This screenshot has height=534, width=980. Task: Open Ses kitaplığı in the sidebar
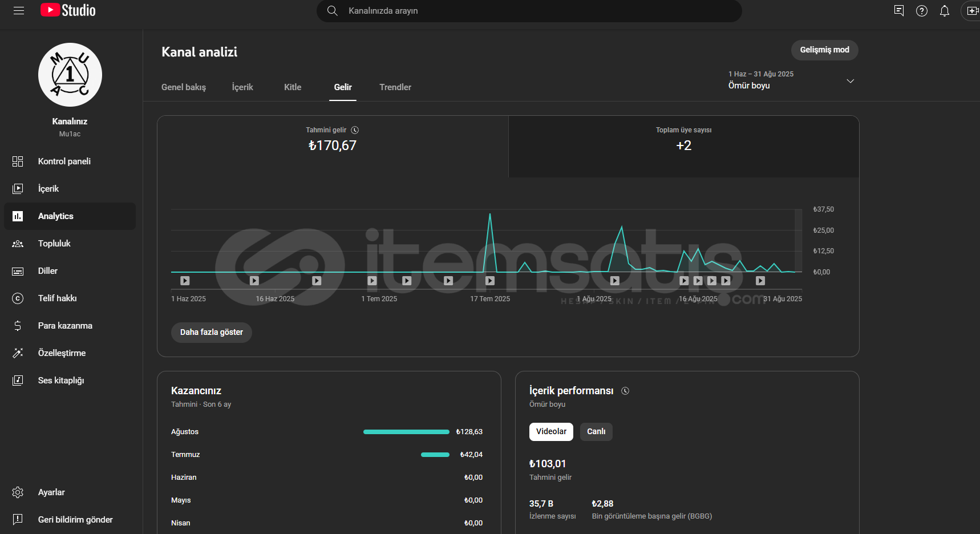[x=70, y=381]
